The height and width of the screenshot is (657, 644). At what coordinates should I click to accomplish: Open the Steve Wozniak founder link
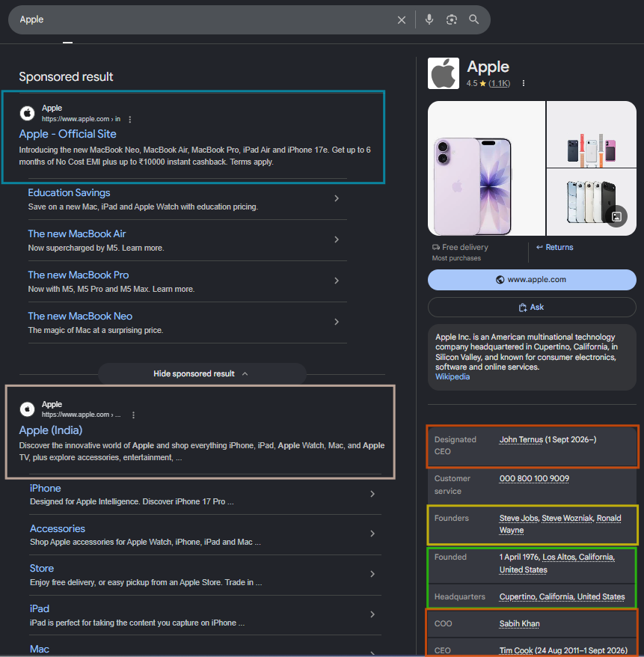567,519
